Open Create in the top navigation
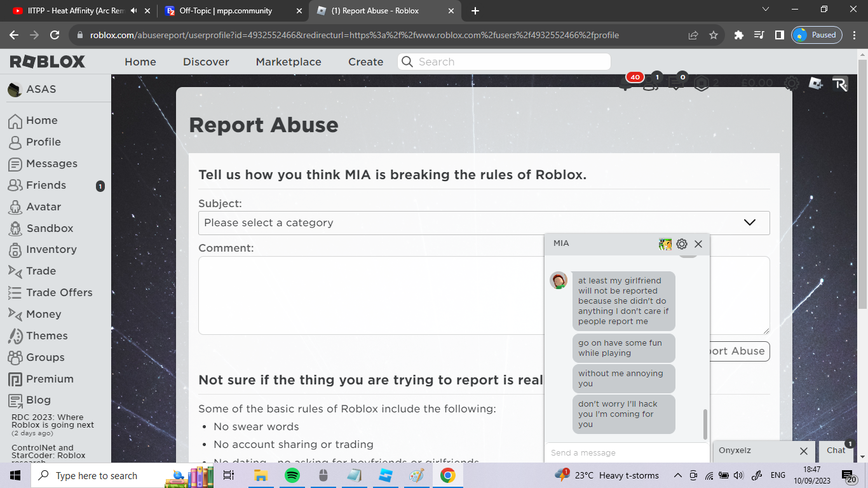The width and height of the screenshot is (868, 488). pyautogui.click(x=365, y=62)
